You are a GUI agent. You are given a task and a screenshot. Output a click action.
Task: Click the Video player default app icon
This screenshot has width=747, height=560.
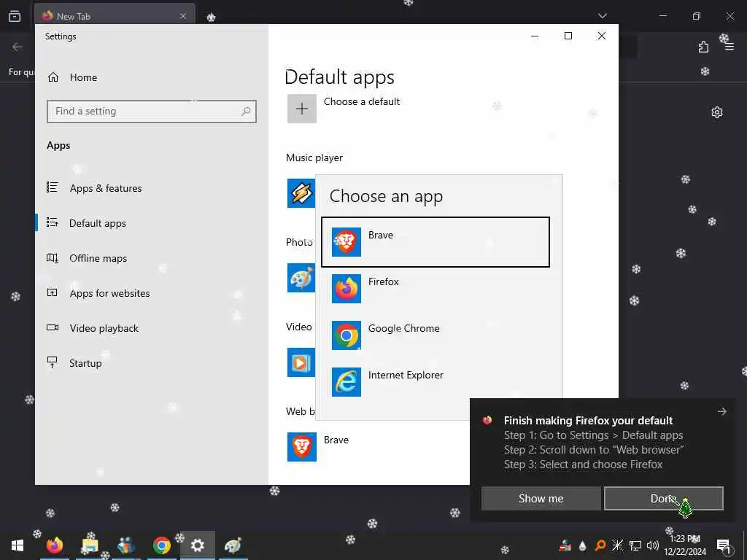(301, 362)
